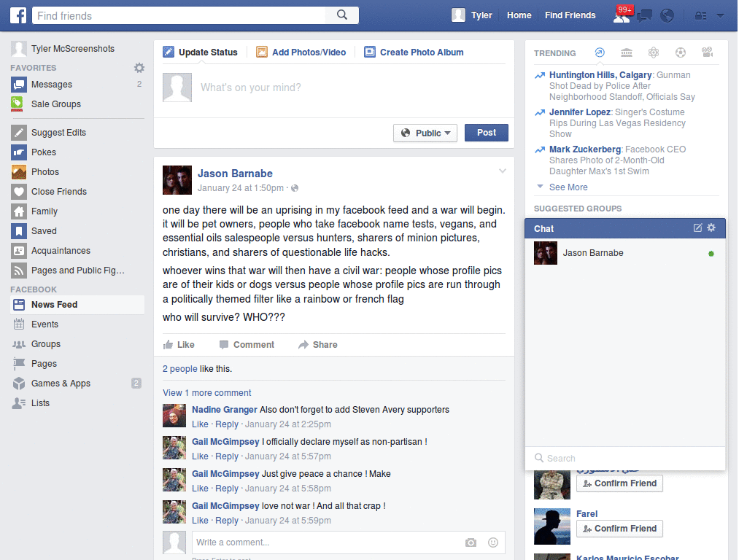Image resolution: width=747 pixels, height=560 pixels.
Task: Open Saved items in the sidebar
Action: pos(77,231)
